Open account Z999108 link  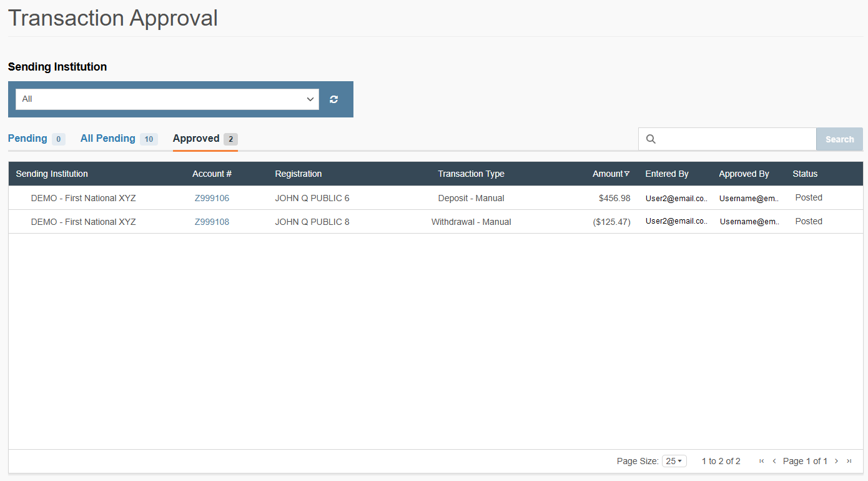[x=212, y=222]
